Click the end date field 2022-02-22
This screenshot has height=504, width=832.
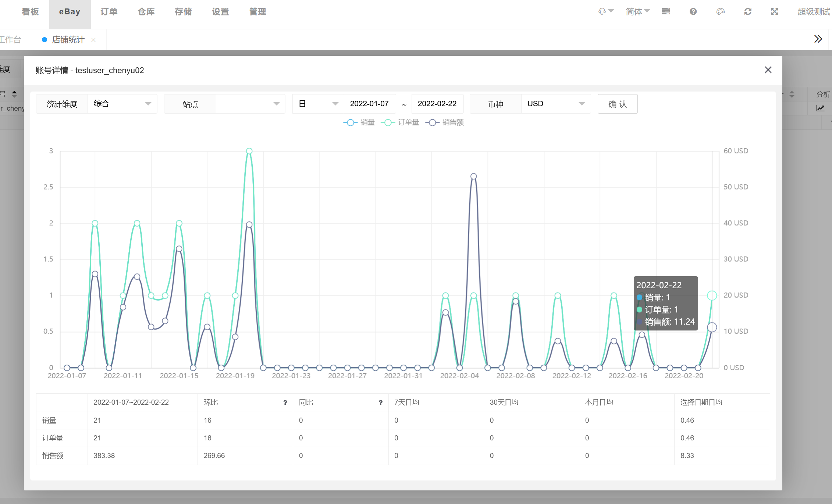[437, 104]
